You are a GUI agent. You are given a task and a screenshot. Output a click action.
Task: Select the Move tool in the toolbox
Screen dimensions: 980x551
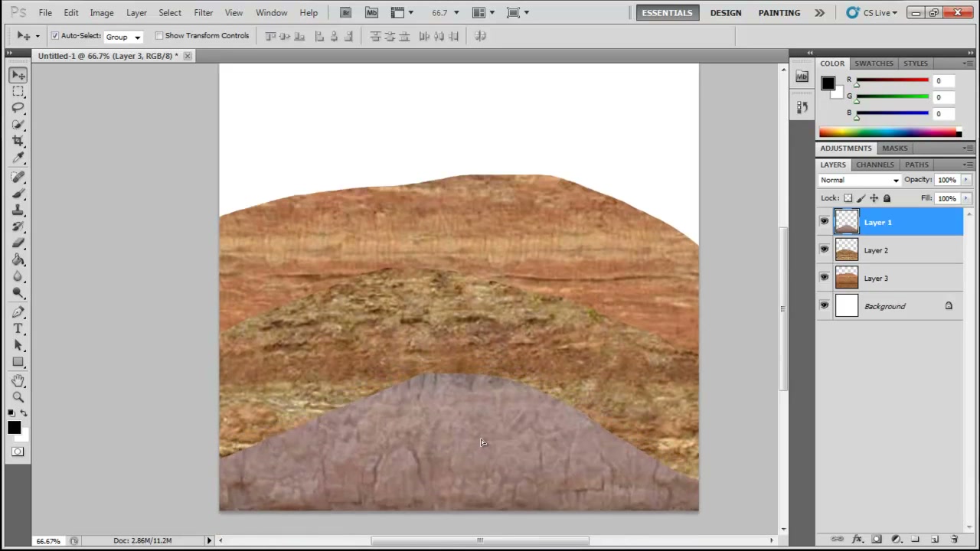click(18, 75)
